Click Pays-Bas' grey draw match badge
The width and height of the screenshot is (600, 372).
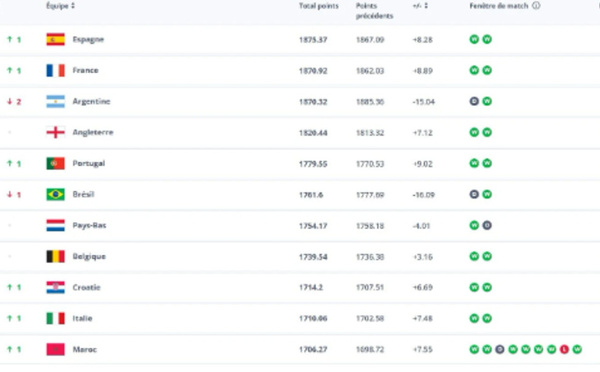487,225
